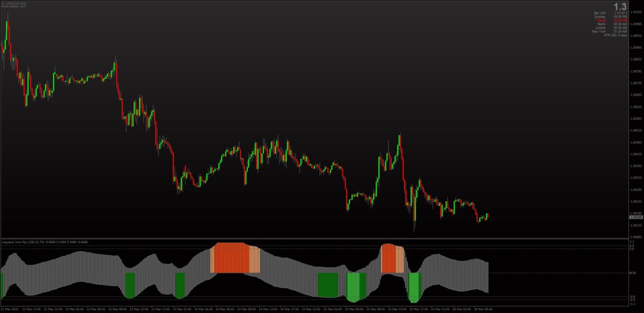Click the highlighted current price tag on axis

[x=635, y=217]
